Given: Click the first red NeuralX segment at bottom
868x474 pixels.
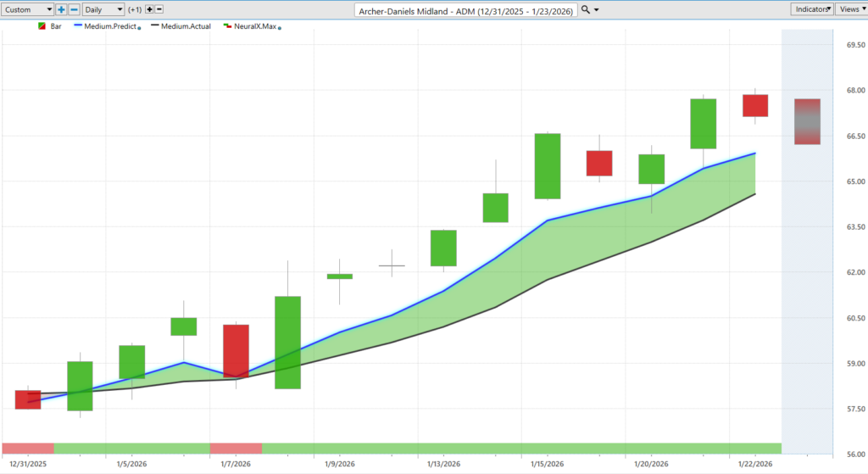Looking at the screenshot, I should (28, 449).
